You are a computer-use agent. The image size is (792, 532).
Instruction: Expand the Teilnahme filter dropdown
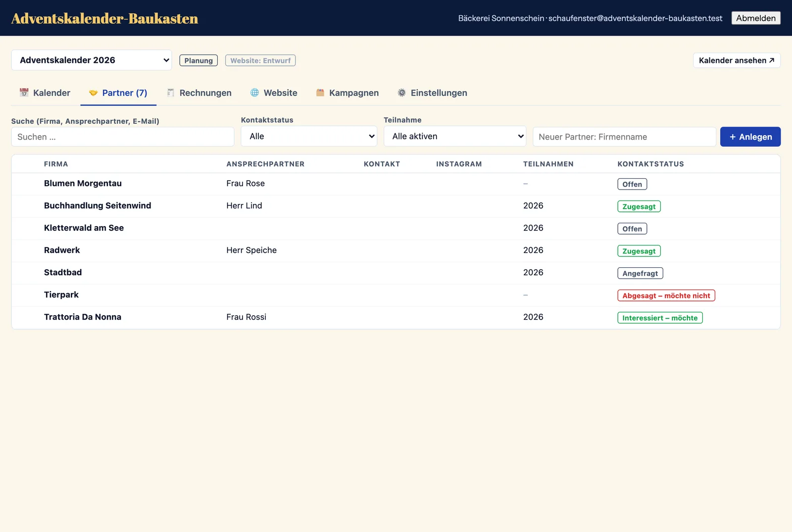click(x=455, y=136)
